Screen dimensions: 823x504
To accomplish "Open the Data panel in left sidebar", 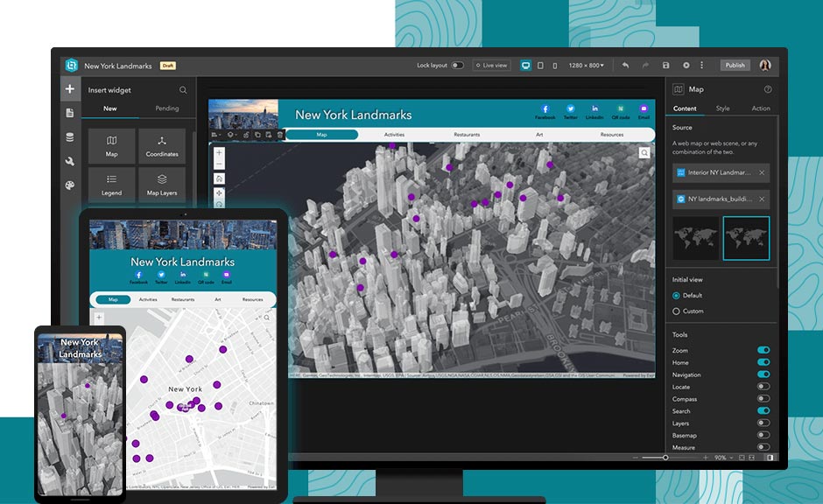I will [70, 137].
